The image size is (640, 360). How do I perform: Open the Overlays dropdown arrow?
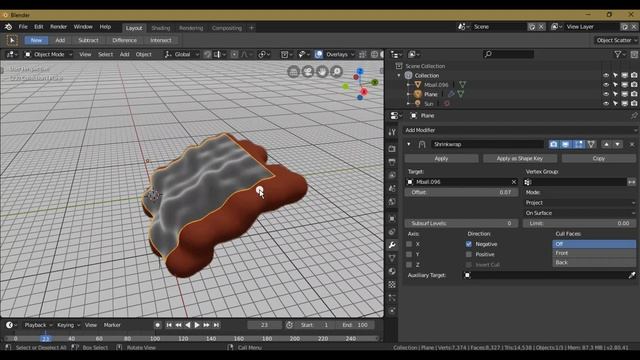[x=352, y=54]
